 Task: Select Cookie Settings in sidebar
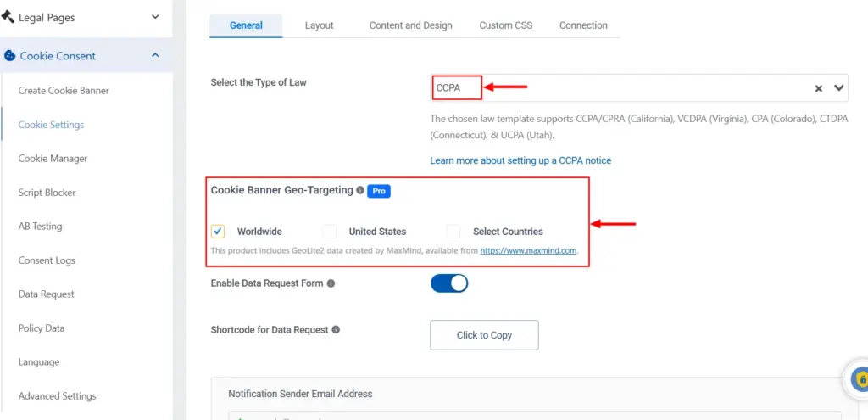pyautogui.click(x=51, y=125)
